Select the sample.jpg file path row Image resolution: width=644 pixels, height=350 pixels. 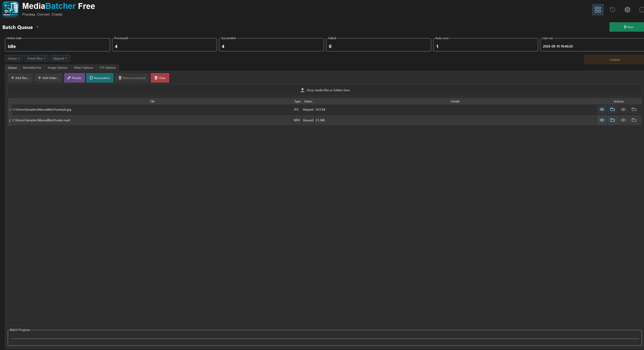152,109
